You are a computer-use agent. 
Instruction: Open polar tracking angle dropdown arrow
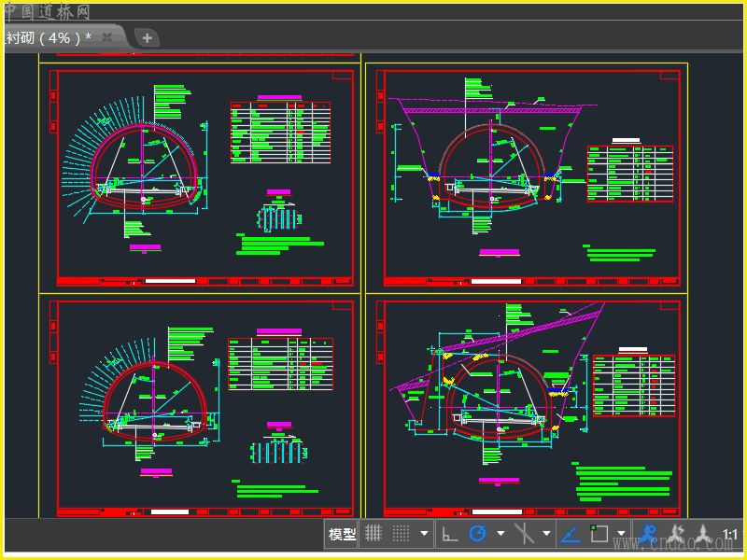[500, 534]
